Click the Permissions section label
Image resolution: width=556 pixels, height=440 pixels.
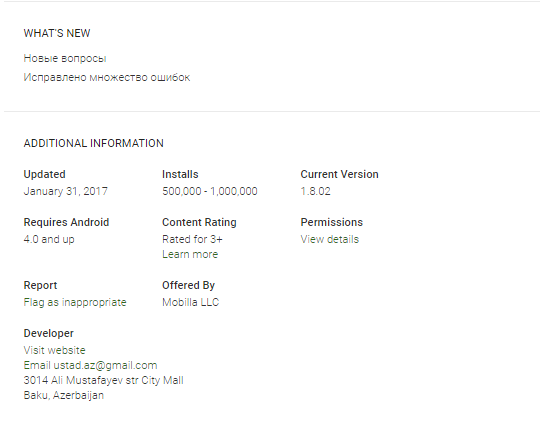[x=332, y=222]
